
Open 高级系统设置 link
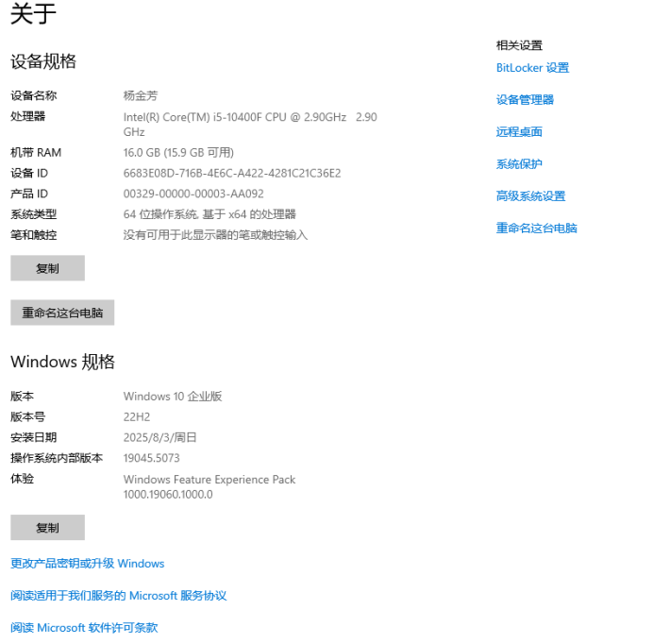coord(530,195)
